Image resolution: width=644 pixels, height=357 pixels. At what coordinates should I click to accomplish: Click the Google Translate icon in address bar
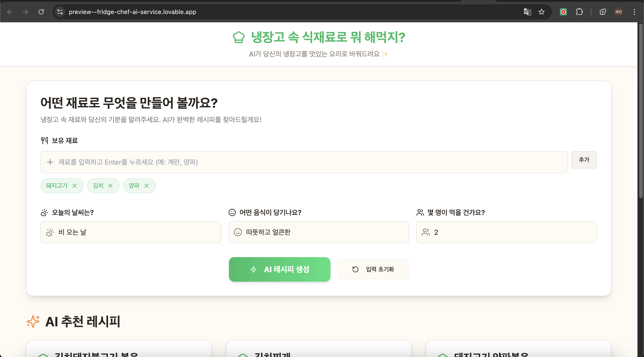point(527,12)
